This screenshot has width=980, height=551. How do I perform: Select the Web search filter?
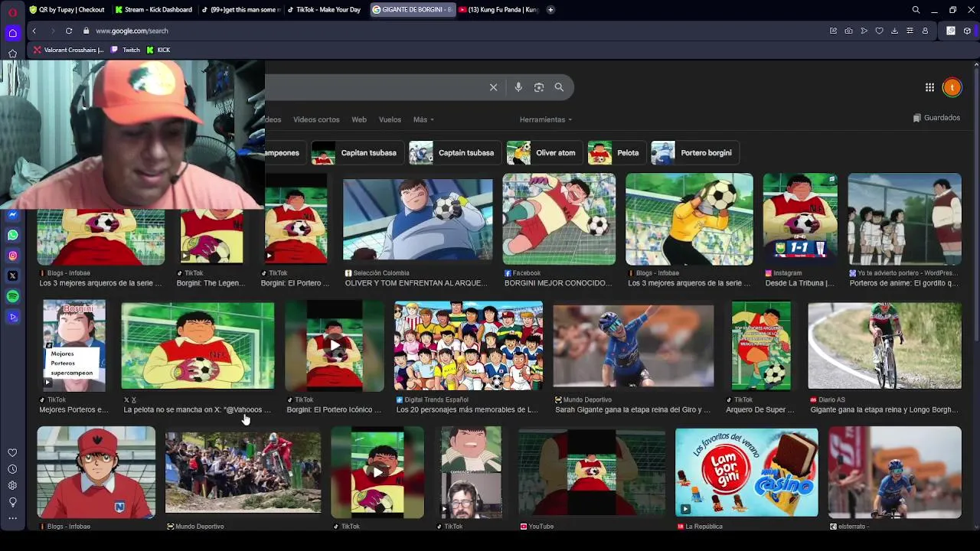tap(359, 119)
